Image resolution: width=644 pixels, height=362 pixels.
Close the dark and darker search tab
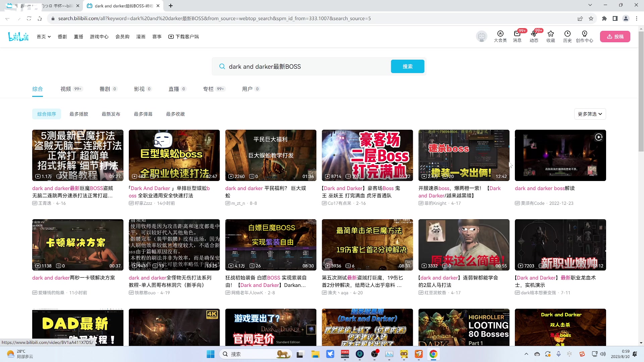coord(158,6)
